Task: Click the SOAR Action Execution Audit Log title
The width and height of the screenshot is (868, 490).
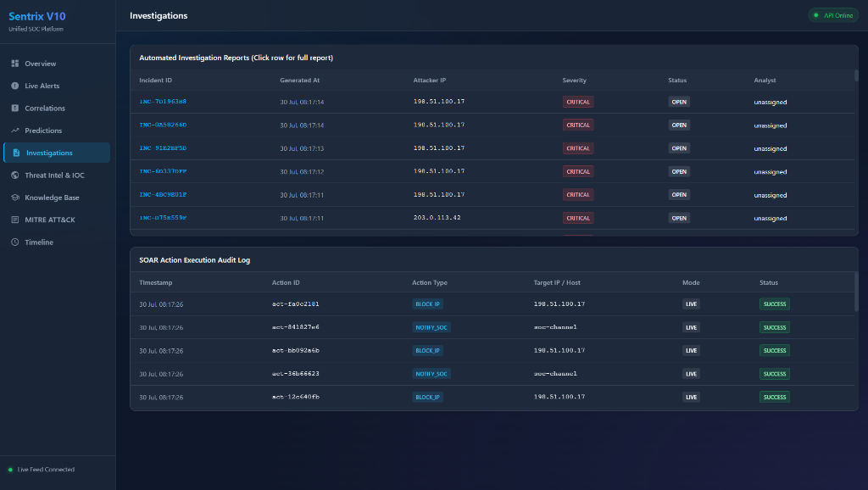Action: coord(194,260)
